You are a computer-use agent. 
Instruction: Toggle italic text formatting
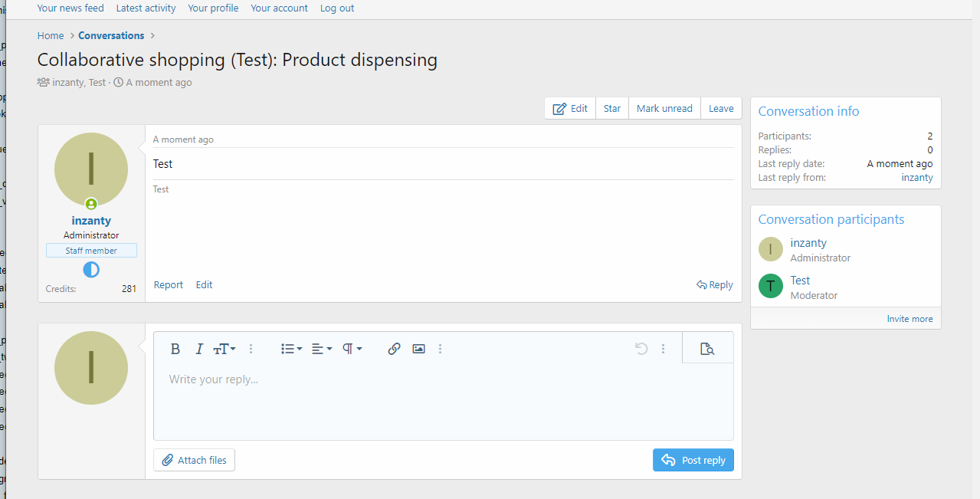(199, 349)
